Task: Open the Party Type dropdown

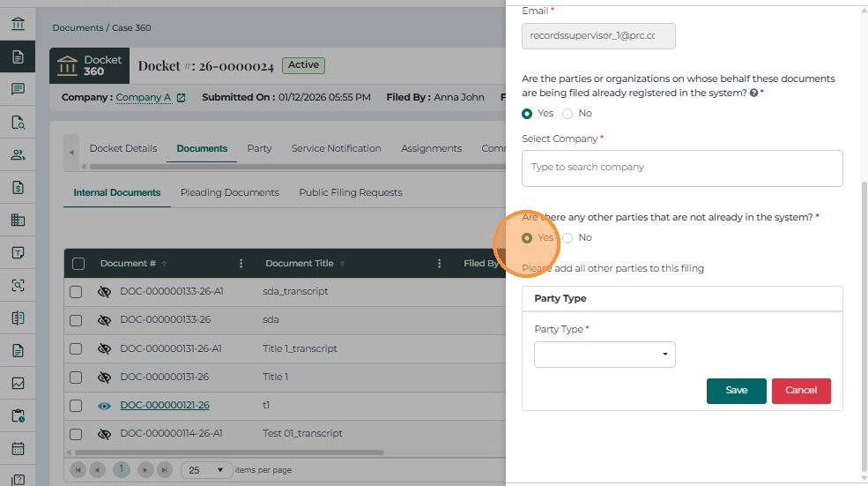Action: (x=605, y=355)
